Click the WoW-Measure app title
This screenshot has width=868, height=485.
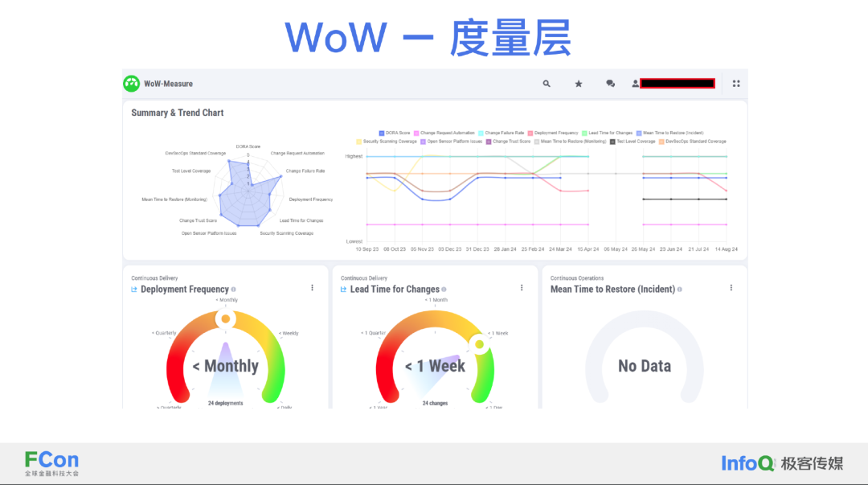pos(168,84)
